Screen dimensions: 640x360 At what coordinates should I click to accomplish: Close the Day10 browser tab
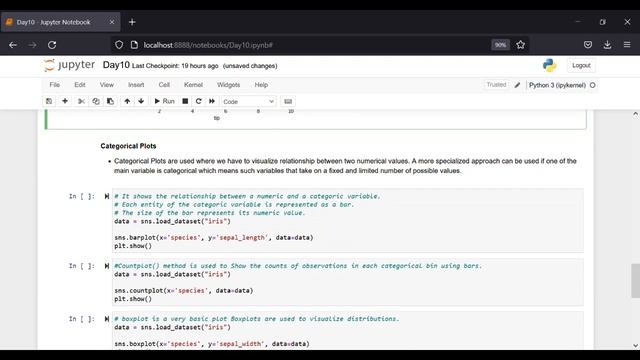[112, 22]
